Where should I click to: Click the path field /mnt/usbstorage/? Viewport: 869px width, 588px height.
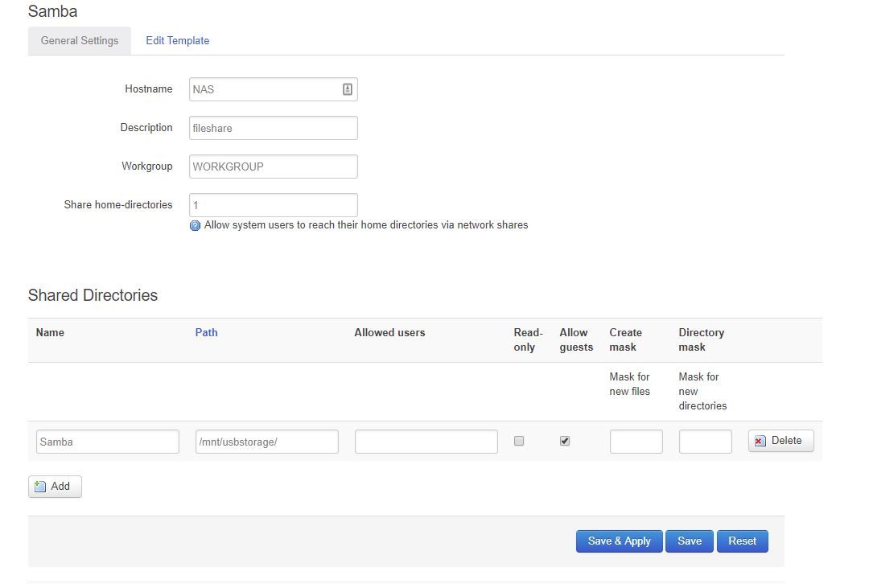coord(266,442)
